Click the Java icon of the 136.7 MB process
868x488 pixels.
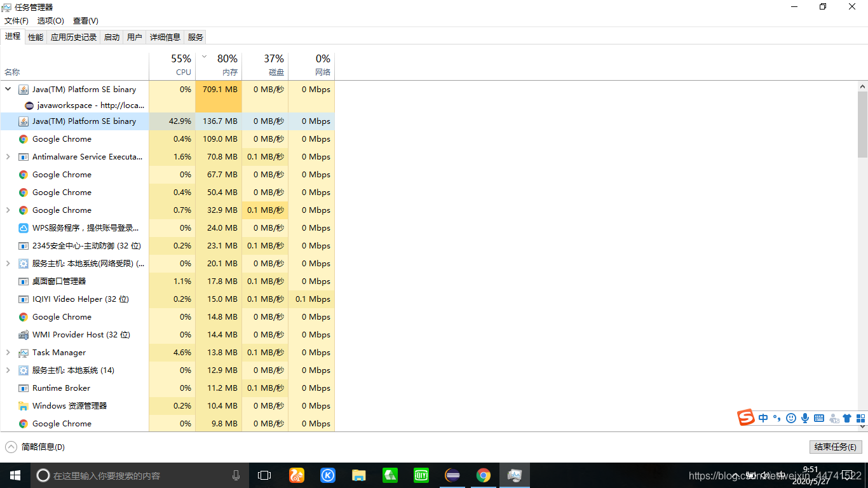[24, 121]
